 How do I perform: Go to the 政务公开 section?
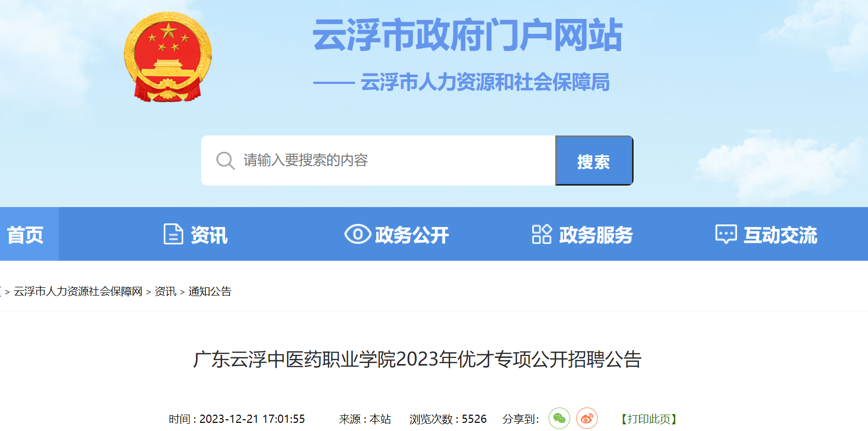point(412,235)
